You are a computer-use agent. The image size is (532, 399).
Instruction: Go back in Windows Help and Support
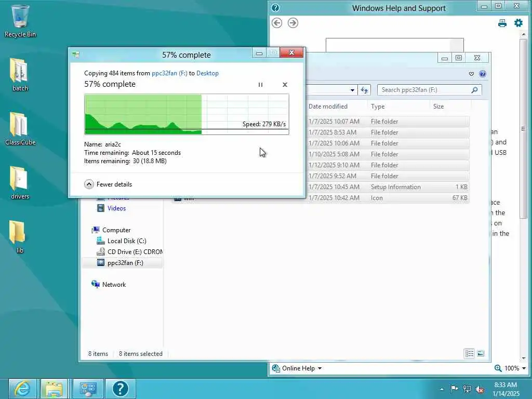pos(277,23)
